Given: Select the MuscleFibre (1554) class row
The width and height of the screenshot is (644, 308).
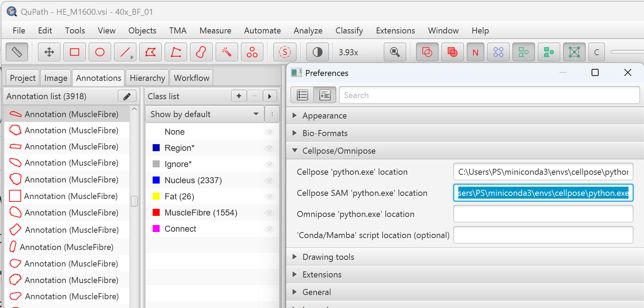Looking at the screenshot, I should click(x=212, y=213).
